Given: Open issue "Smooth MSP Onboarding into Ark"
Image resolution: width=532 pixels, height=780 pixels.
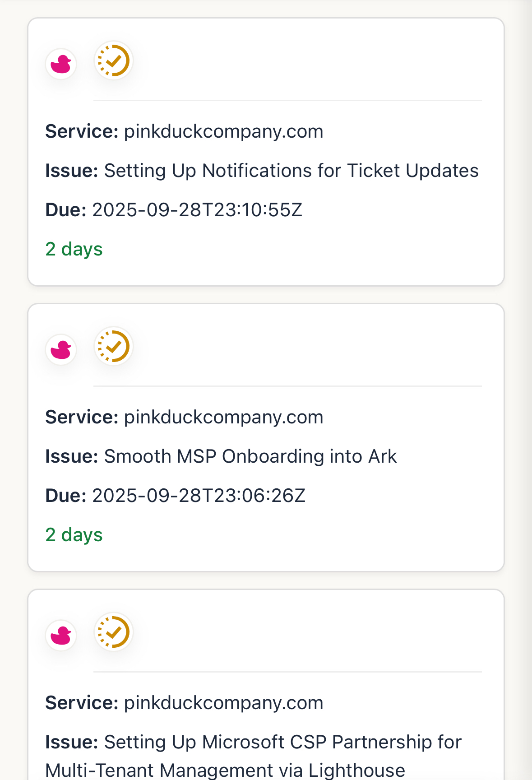Looking at the screenshot, I should point(250,456).
